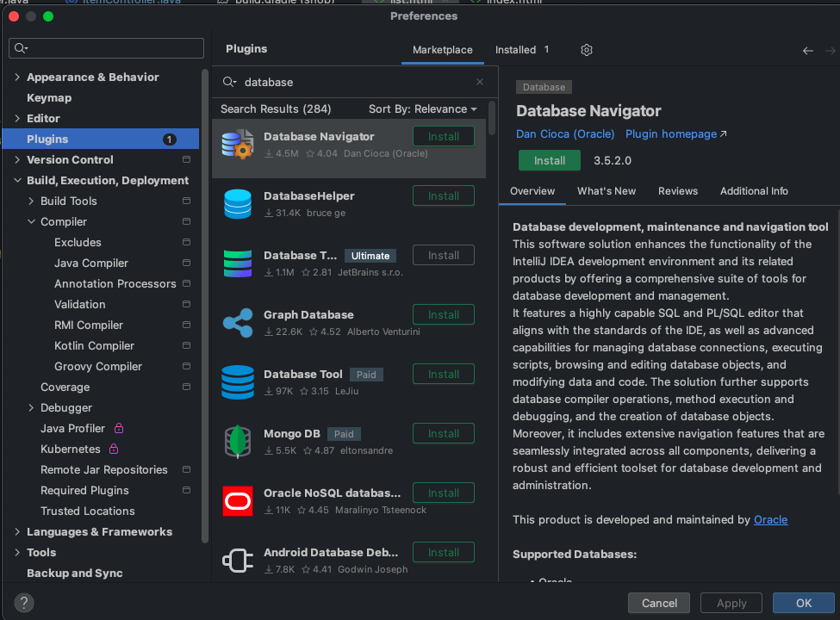The image size is (840, 620).
Task: Click the project-level icon beside Version Control
Action: tap(186, 159)
